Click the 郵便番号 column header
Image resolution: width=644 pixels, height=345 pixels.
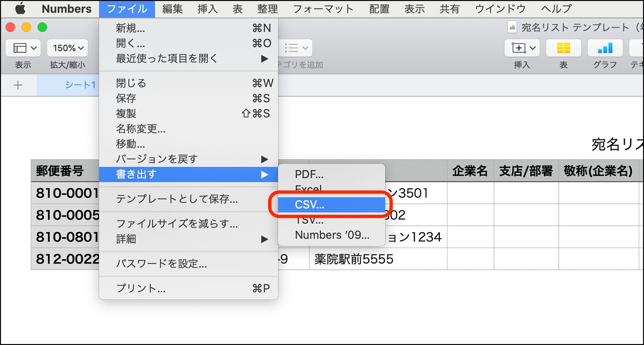tap(65, 171)
